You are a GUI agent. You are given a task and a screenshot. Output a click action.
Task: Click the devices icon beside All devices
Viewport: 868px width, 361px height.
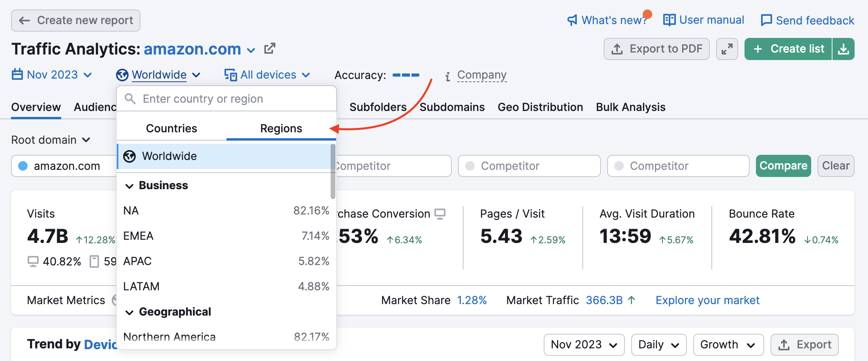[230, 75]
